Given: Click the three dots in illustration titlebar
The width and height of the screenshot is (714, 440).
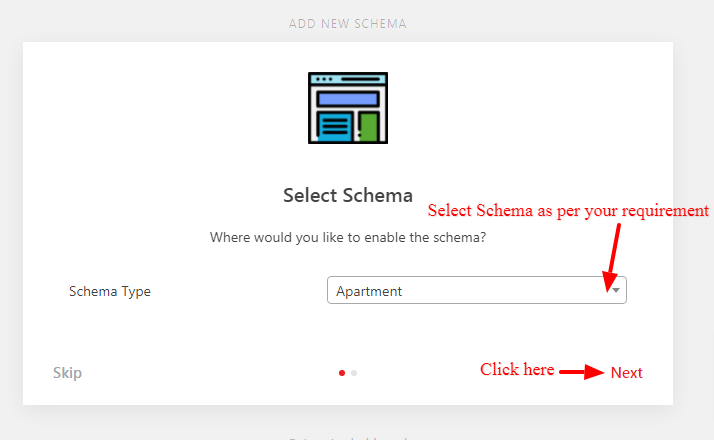Looking at the screenshot, I should (324, 79).
